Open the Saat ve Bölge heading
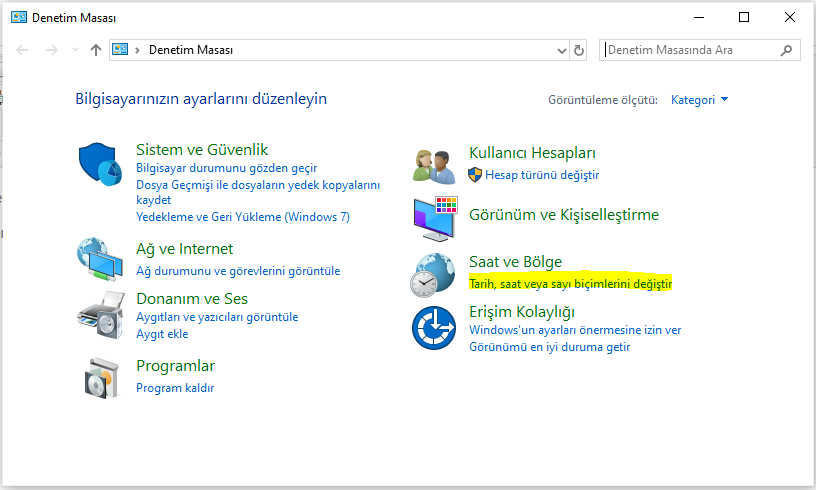The image size is (816, 490). (x=515, y=262)
